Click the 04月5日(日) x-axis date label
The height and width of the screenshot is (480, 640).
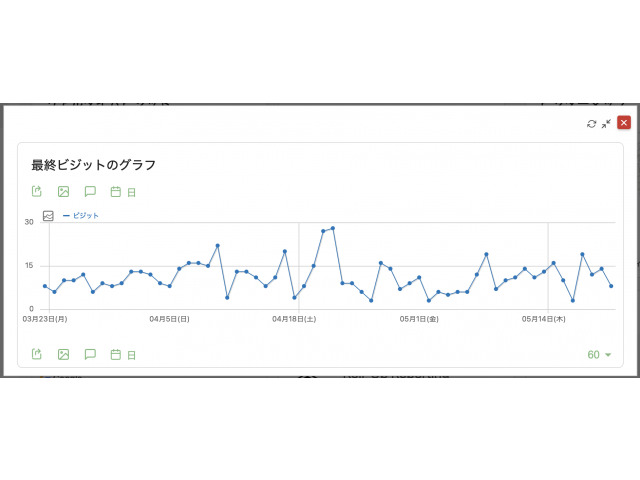tap(169, 319)
